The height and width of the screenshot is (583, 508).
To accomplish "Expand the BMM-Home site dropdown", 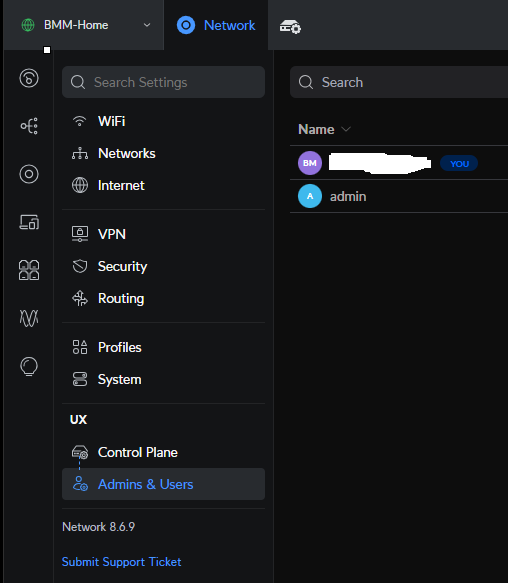I will [x=147, y=25].
